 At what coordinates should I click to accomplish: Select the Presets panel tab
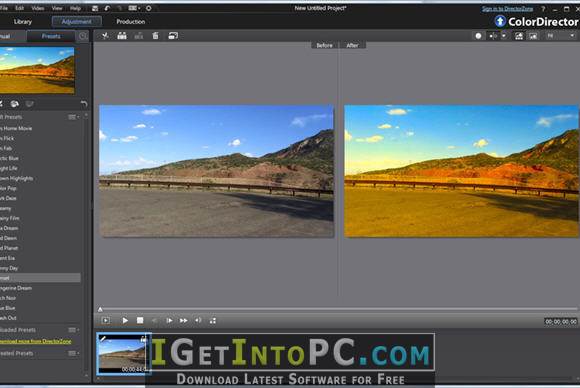click(51, 36)
